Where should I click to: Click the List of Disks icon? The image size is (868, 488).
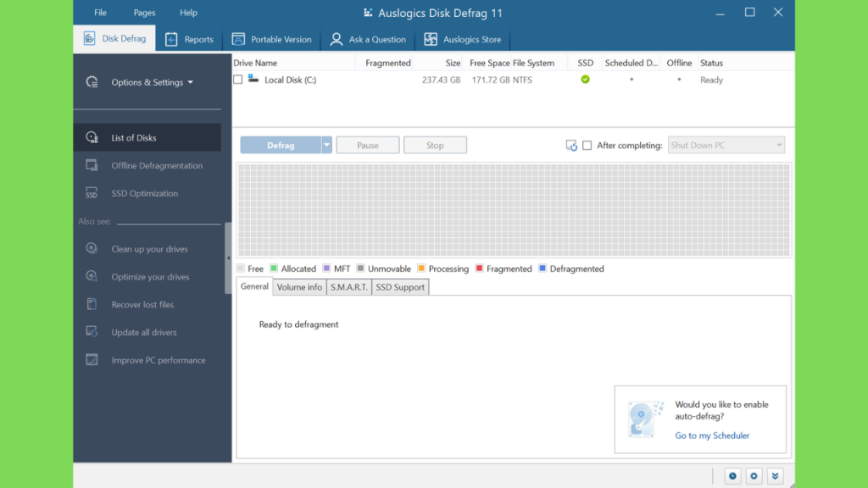pyautogui.click(x=92, y=137)
